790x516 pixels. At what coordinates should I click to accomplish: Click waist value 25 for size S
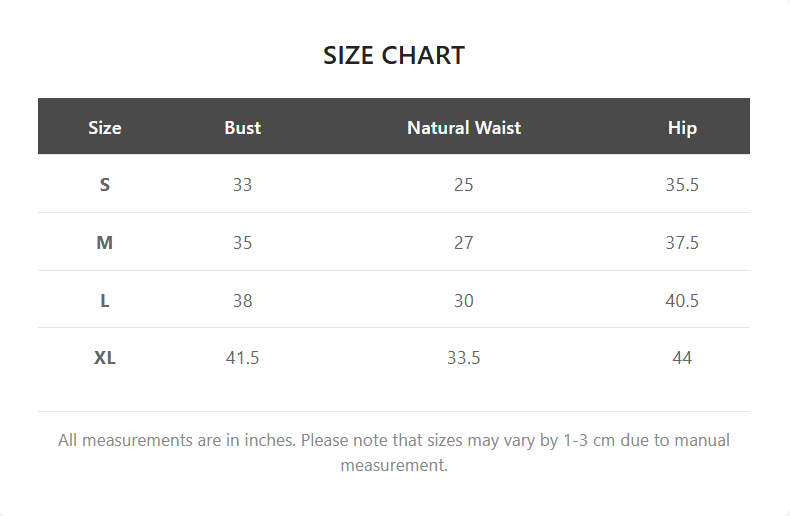click(x=464, y=185)
